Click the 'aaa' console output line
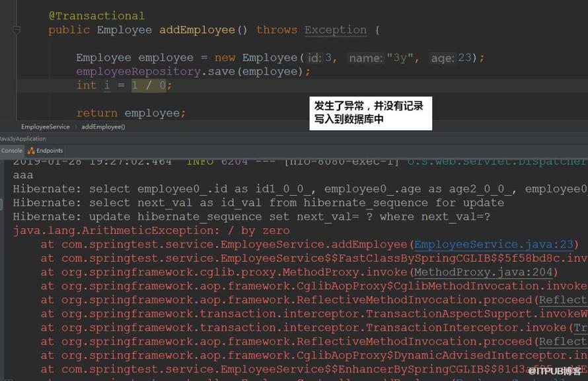The image size is (588, 381). coord(23,175)
